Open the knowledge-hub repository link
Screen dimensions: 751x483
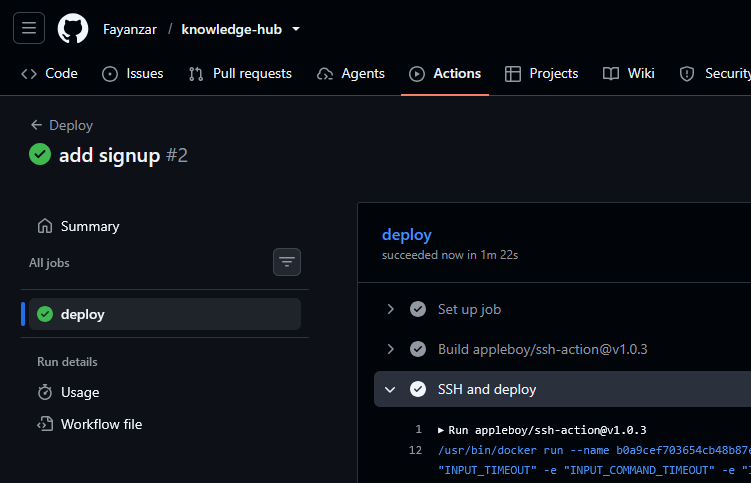231,29
